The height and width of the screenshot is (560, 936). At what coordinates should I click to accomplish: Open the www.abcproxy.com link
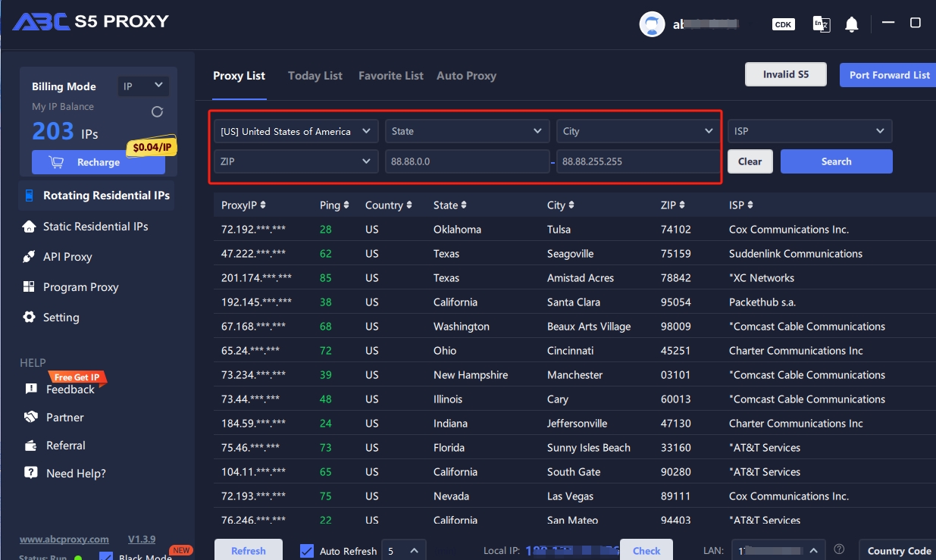coord(64,540)
